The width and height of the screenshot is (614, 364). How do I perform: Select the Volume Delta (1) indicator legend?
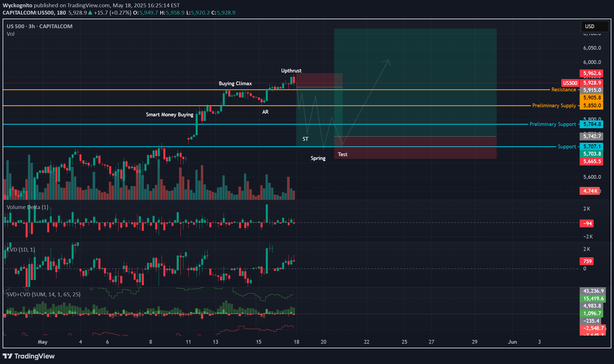pyautogui.click(x=28, y=207)
